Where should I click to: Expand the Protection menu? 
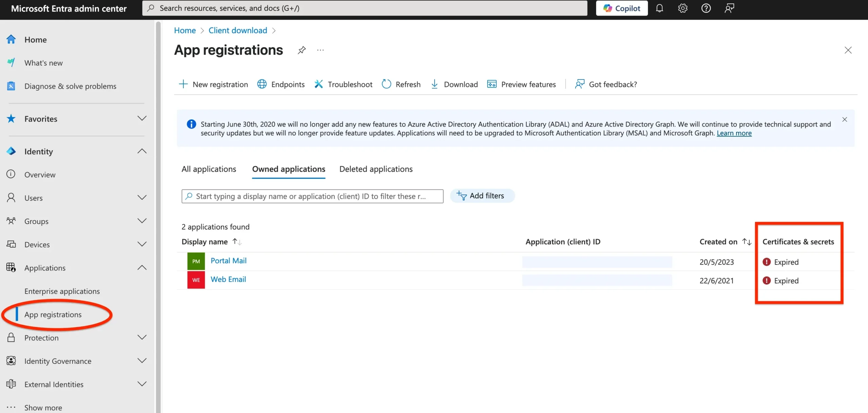pyautogui.click(x=142, y=337)
